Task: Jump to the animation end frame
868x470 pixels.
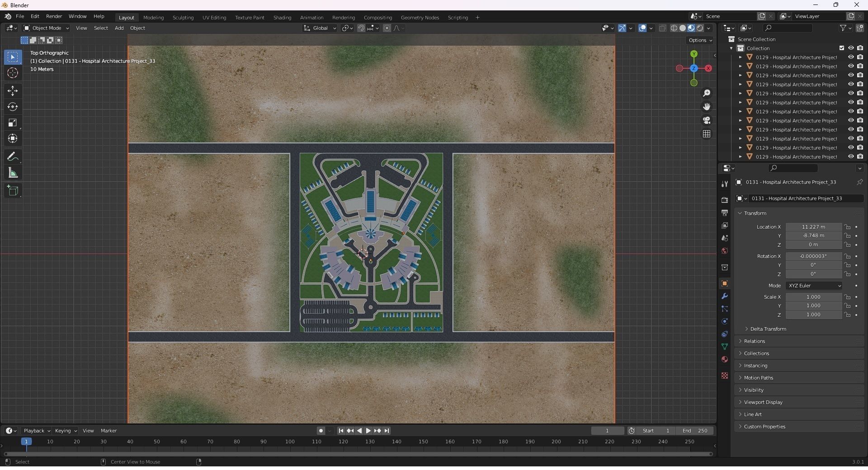Action: point(387,431)
